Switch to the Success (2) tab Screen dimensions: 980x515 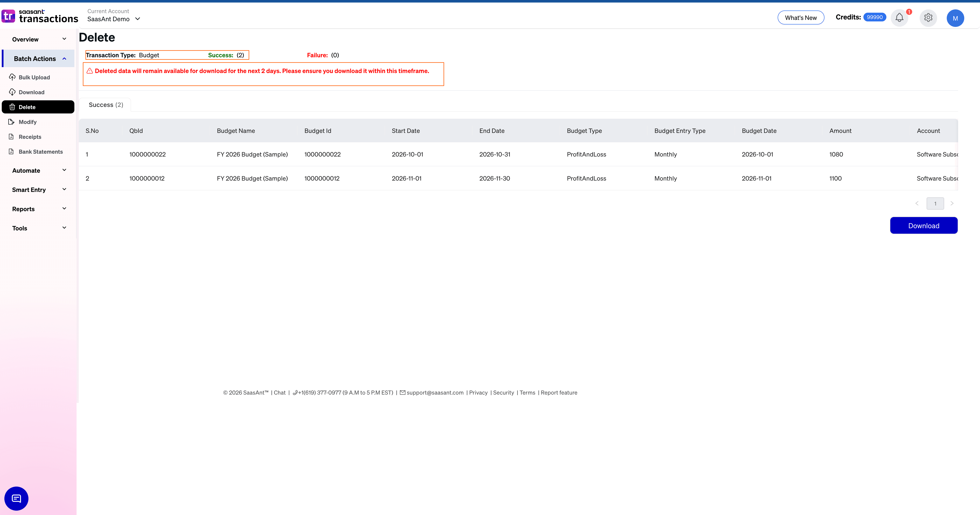pyautogui.click(x=105, y=104)
